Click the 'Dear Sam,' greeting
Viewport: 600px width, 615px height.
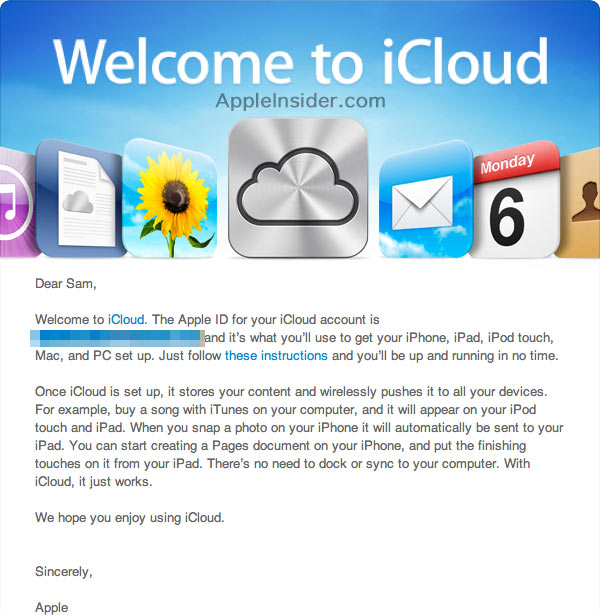pyautogui.click(x=66, y=283)
